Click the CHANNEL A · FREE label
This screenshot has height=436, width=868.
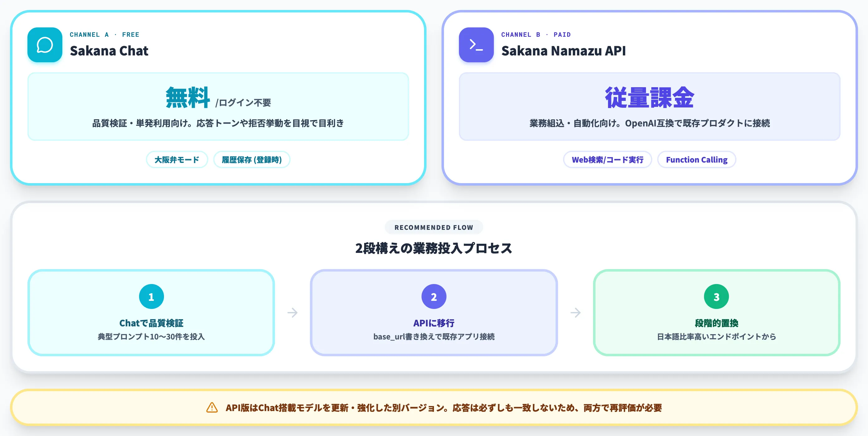point(104,34)
